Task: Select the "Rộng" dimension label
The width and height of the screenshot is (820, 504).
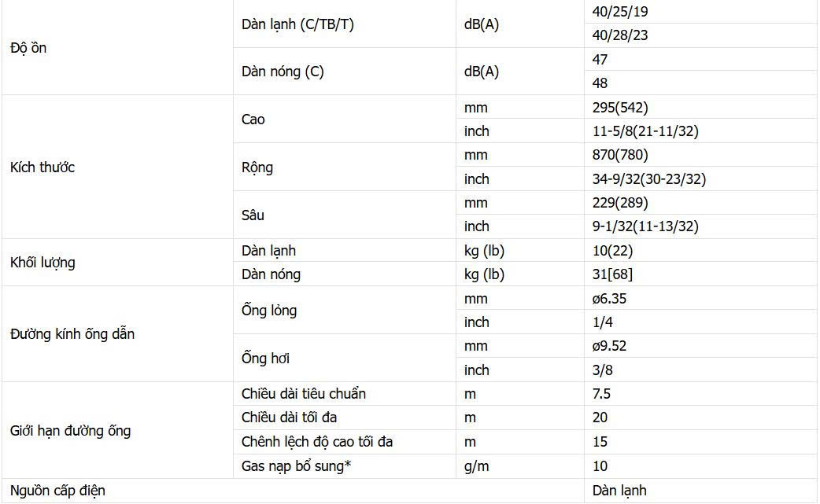Action: (x=257, y=167)
